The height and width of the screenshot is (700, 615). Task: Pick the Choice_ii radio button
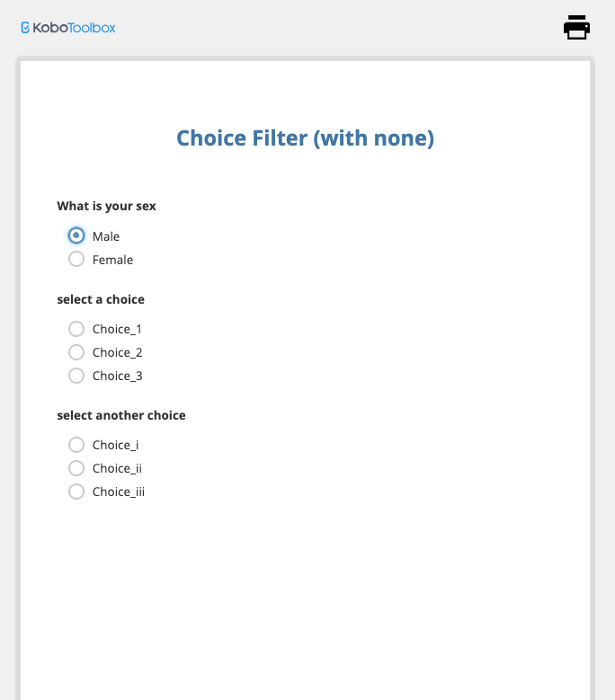76,468
